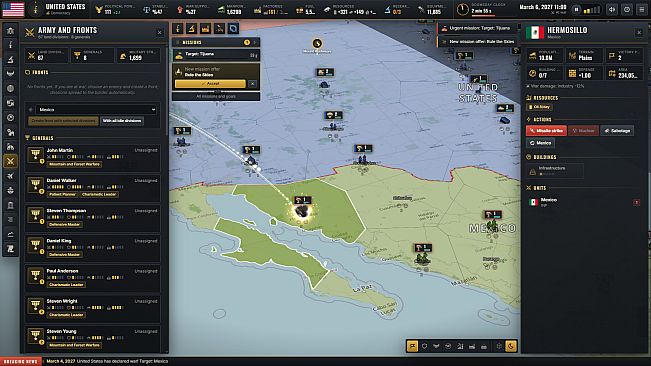Screen dimensions: 651x366
Task: Click the Mount Rushmore landmark marker on map
Action: coord(317,43)
